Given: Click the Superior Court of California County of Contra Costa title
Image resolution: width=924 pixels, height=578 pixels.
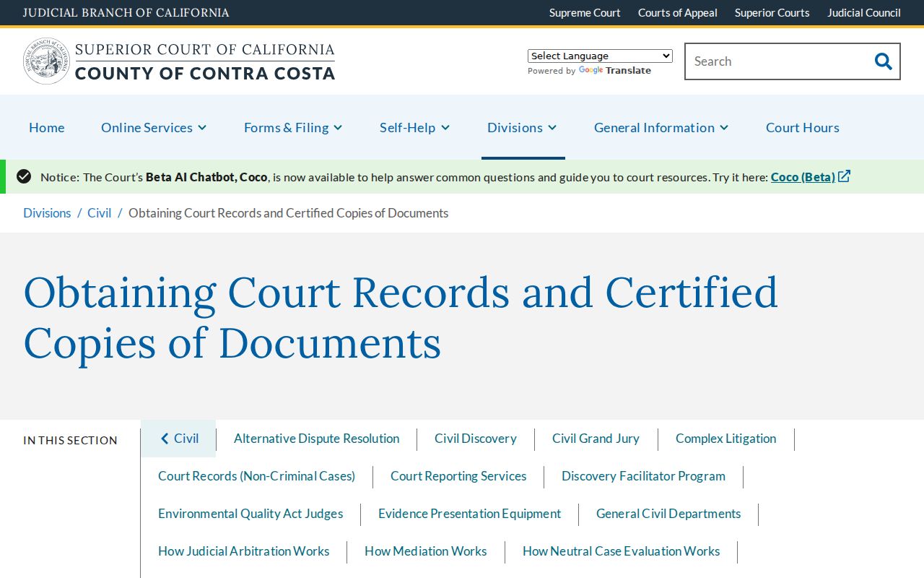Looking at the screenshot, I should pos(205,61).
